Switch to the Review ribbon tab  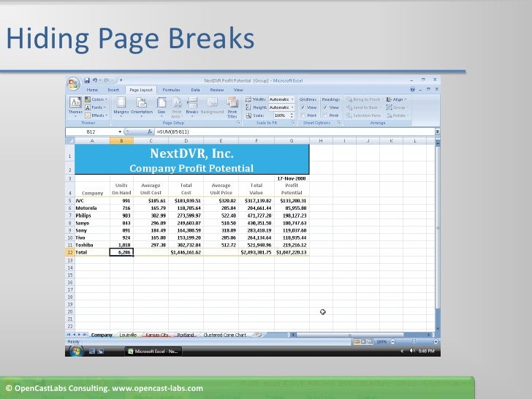coord(217,90)
